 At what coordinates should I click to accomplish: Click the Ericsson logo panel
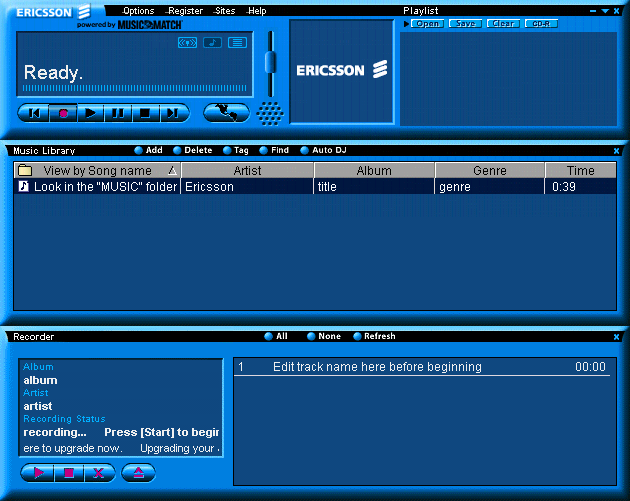pos(342,71)
